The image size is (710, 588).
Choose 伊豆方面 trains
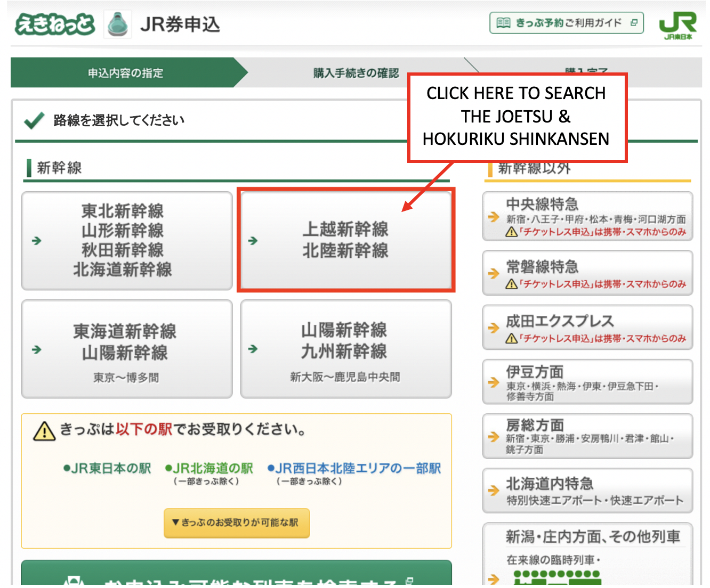point(587,382)
